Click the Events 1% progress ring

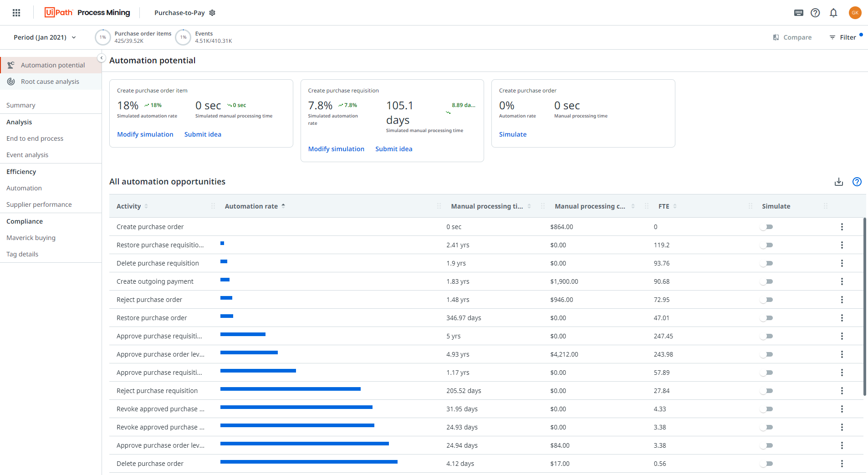pos(183,37)
